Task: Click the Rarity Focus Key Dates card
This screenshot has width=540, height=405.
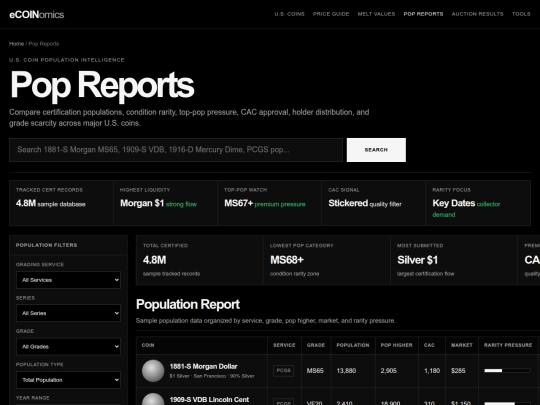Action: click(x=478, y=203)
